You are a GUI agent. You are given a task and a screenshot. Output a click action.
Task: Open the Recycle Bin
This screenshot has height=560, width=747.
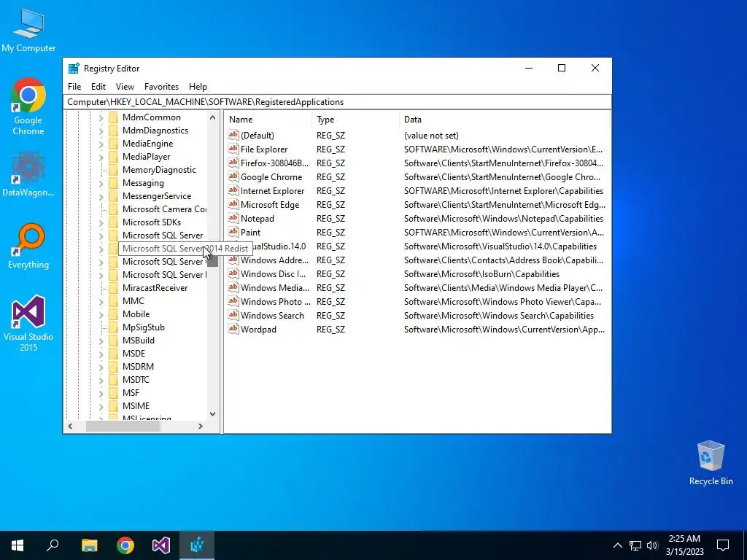(x=711, y=463)
